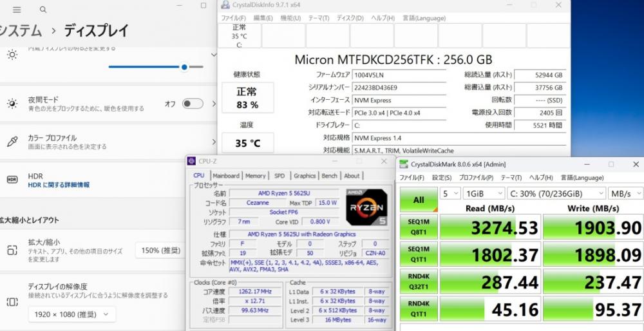Open CrystalDiskMark プロファイル(P) menu
Screen dimensions: 644x331
pos(476,178)
